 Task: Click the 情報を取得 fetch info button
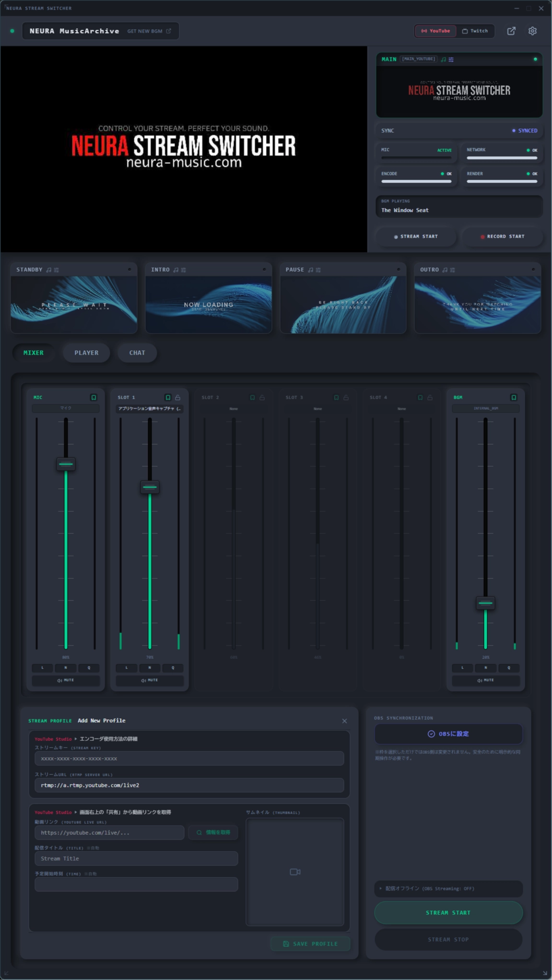pyautogui.click(x=213, y=832)
